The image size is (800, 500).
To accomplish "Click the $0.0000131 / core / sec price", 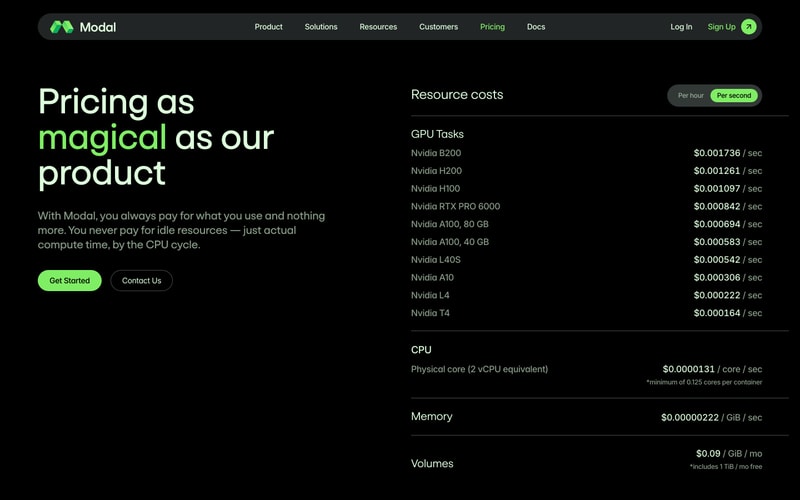I will (712, 369).
